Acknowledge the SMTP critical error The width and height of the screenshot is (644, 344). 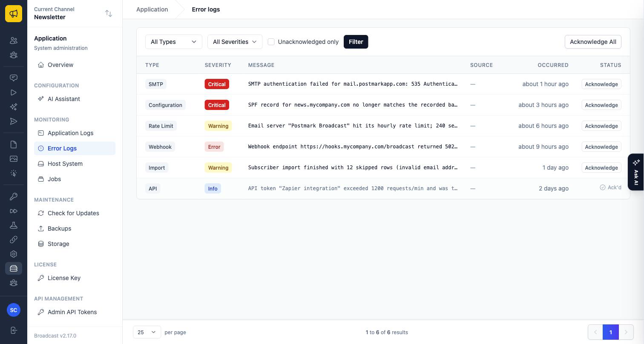point(601,84)
